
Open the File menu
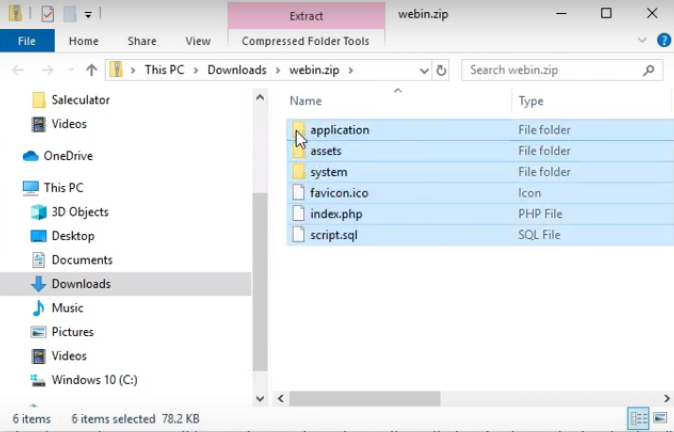(27, 41)
